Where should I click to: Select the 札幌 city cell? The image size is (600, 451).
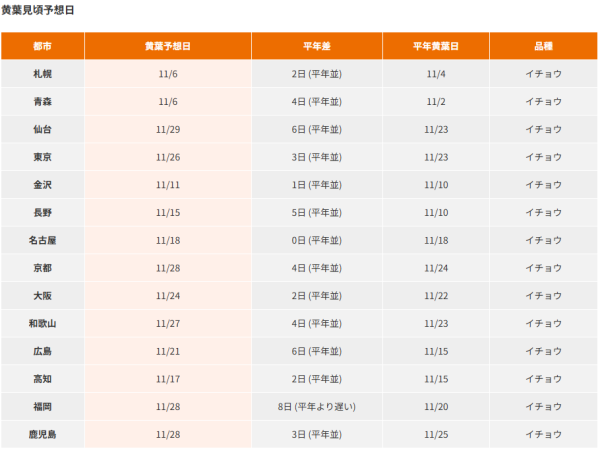pos(42,74)
